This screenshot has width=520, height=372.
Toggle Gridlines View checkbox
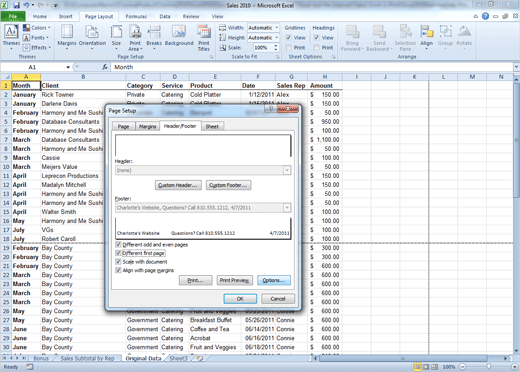[x=289, y=38]
